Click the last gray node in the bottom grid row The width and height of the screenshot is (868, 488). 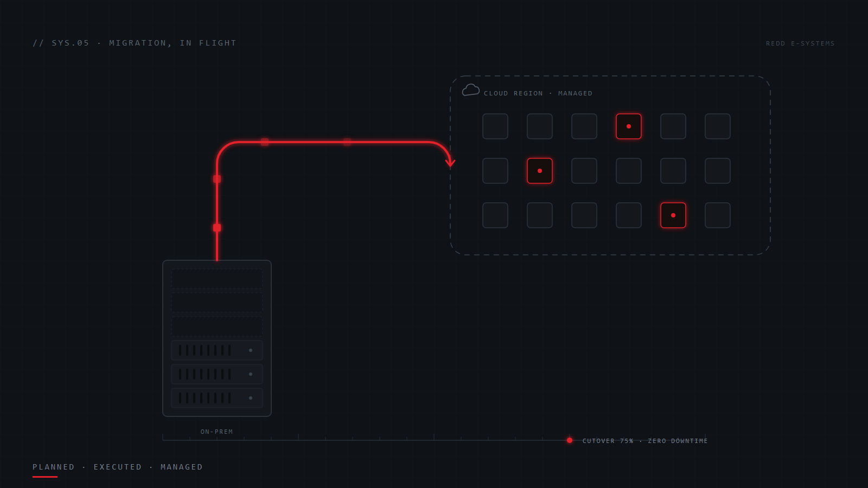pos(718,215)
